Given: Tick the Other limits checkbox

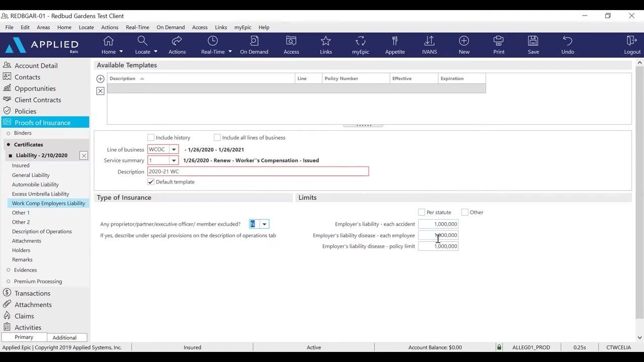Looking at the screenshot, I should click(465, 212).
